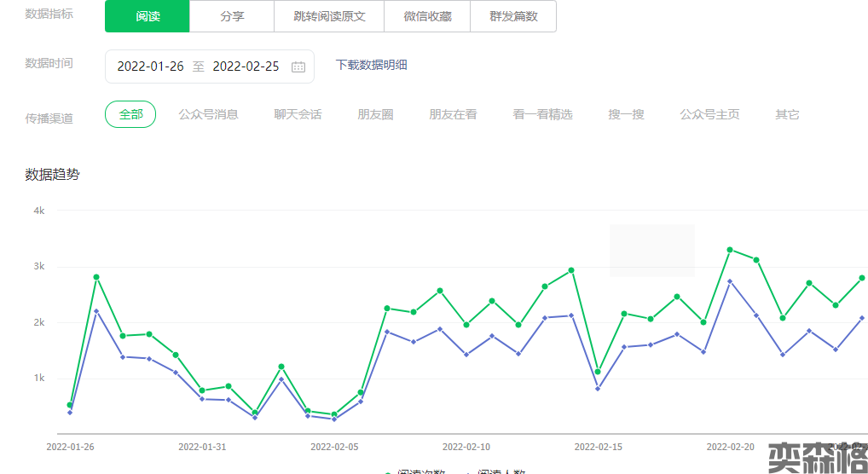Filter by 看一看精选 channel
Viewport: 868px width, 474px height.
(542, 114)
